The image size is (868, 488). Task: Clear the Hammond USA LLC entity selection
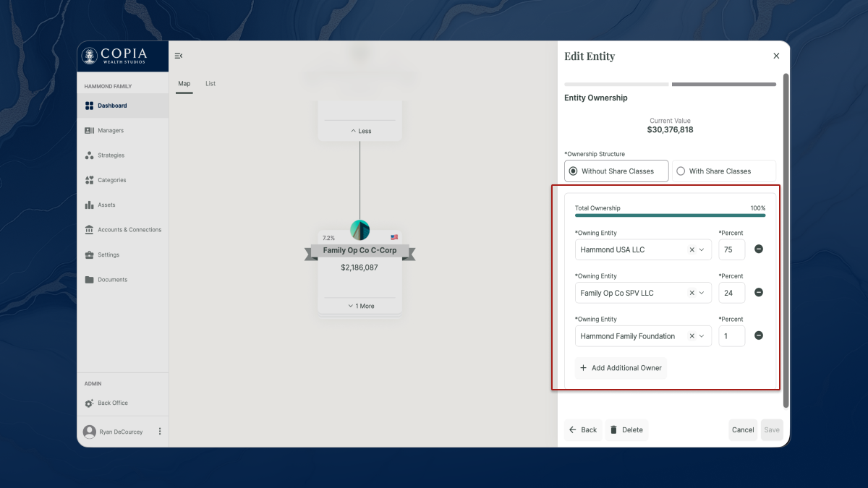[x=692, y=250]
